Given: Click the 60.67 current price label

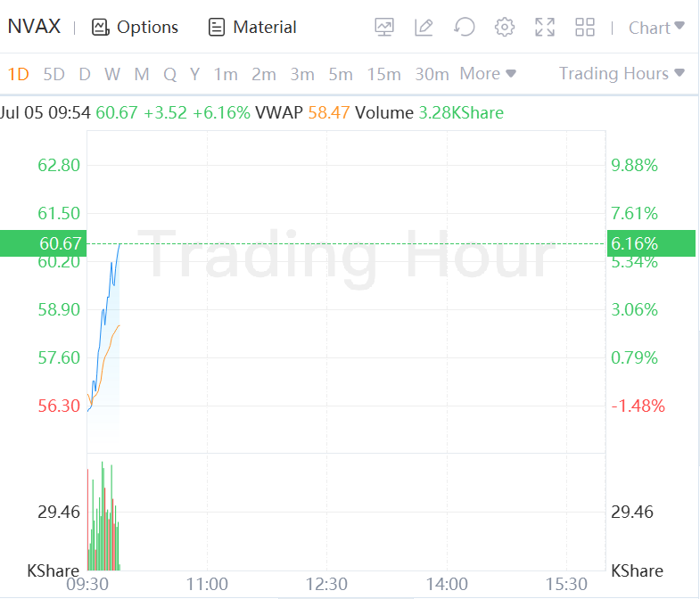Looking at the screenshot, I should click(x=61, y=243).
